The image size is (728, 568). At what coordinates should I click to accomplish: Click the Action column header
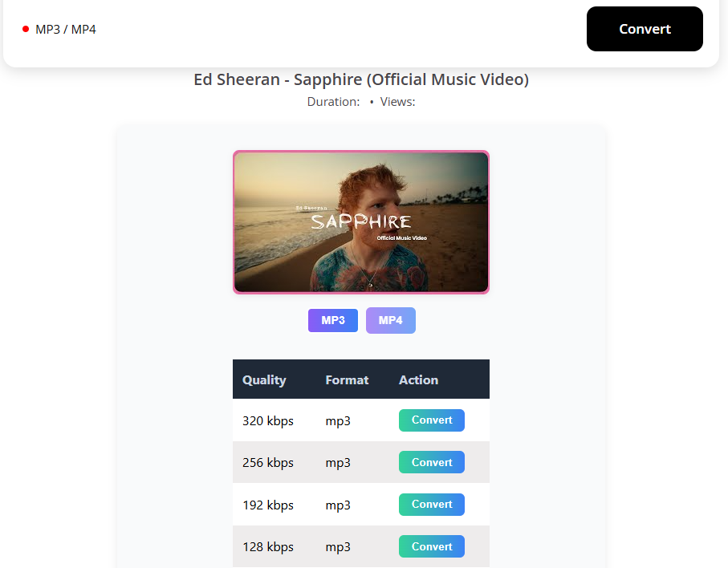418,379
